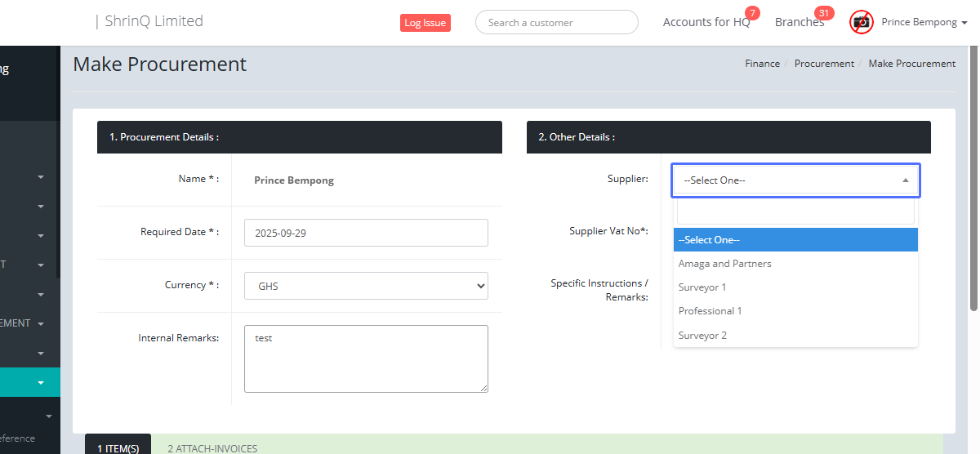
Task: Click the user avatar camera icon
Action: tap(861, 22)
